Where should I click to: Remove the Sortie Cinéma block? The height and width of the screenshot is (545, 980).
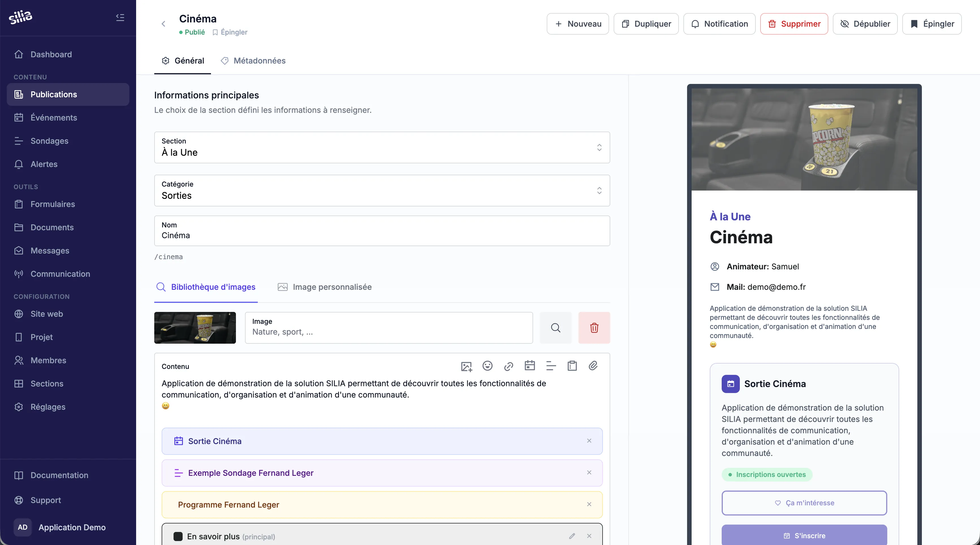(589, 441)
